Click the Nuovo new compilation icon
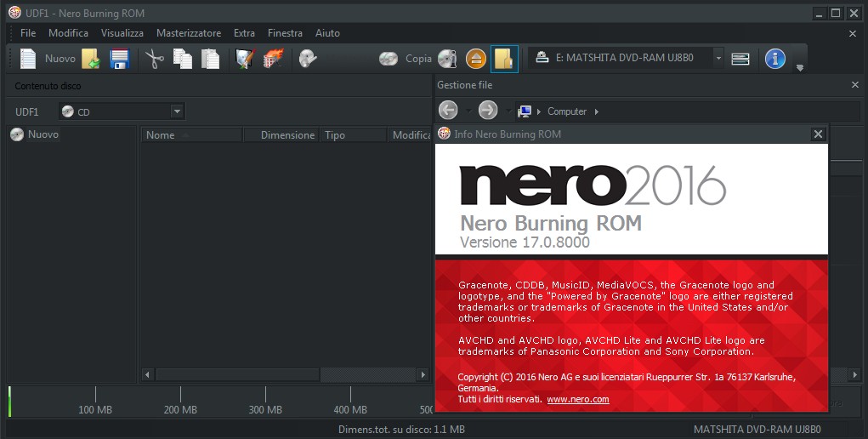Screen dimensions: 868x439 pyautogui.click(x=28, y=58)
